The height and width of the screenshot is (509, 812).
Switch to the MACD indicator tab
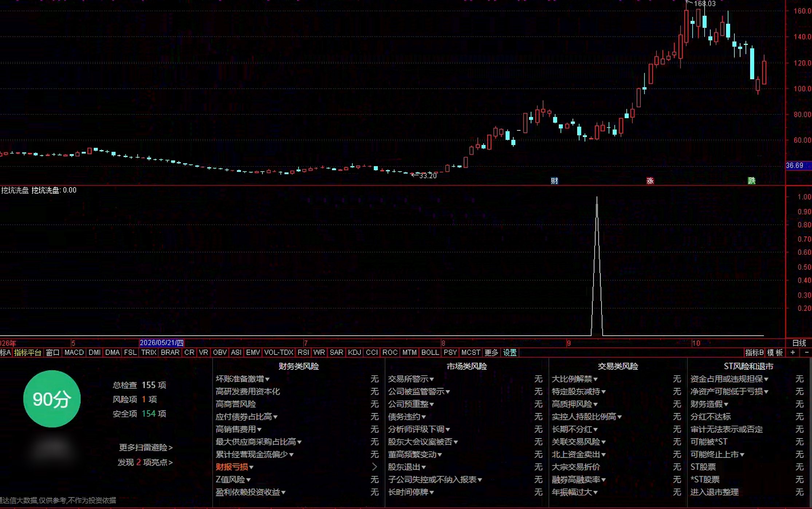click(x=74, y=352)
